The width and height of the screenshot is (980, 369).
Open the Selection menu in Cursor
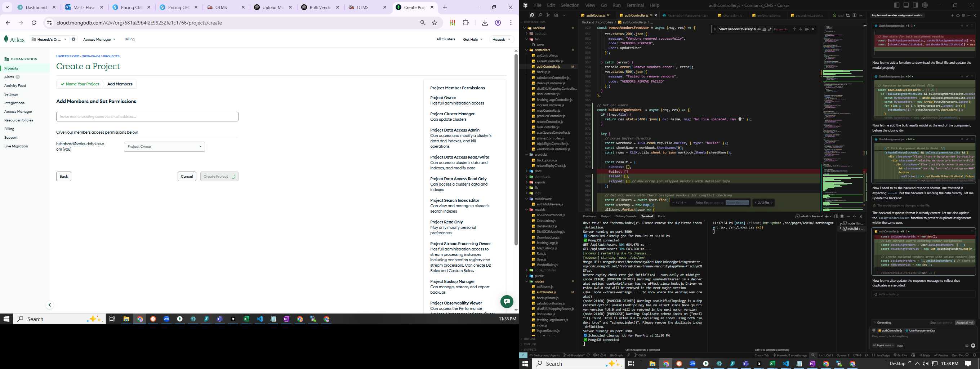(570, 5)
